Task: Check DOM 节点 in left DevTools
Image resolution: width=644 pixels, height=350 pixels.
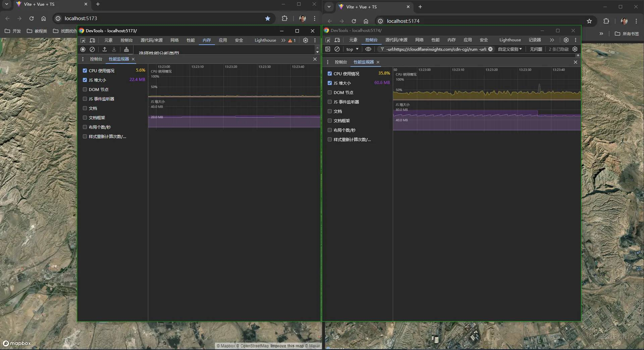Action: click(x=85, y=89)
